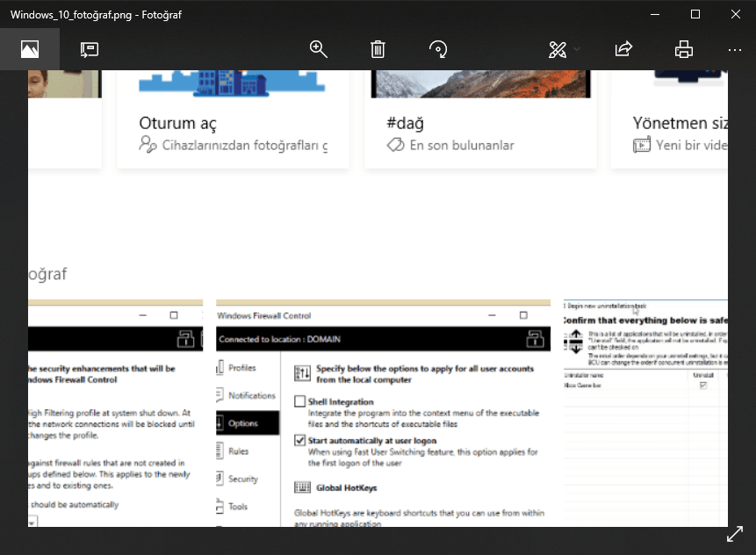Viewport: 756px width, 555px height.
Task: Close the Photos window
Action: [x=735, y=14]
